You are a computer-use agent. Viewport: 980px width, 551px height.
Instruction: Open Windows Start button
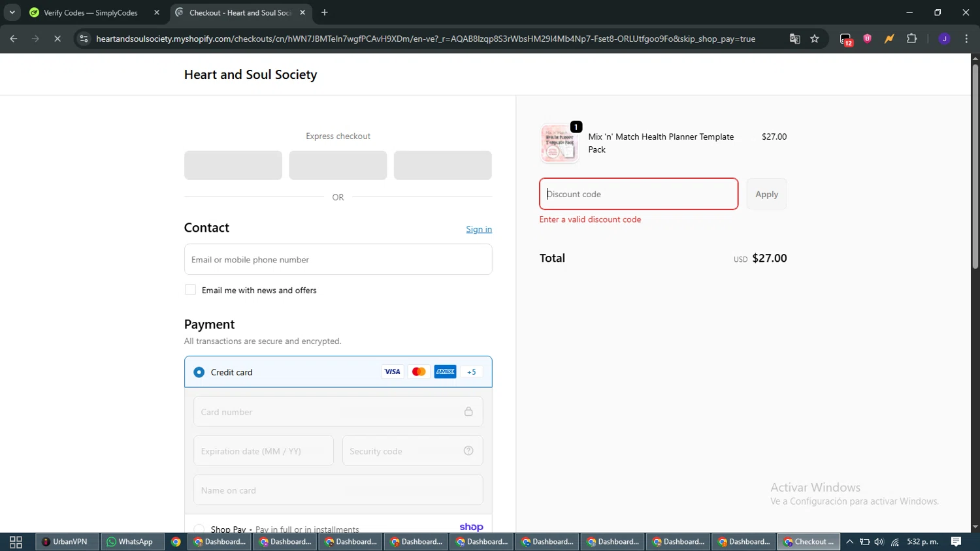[x=16, y=542]
